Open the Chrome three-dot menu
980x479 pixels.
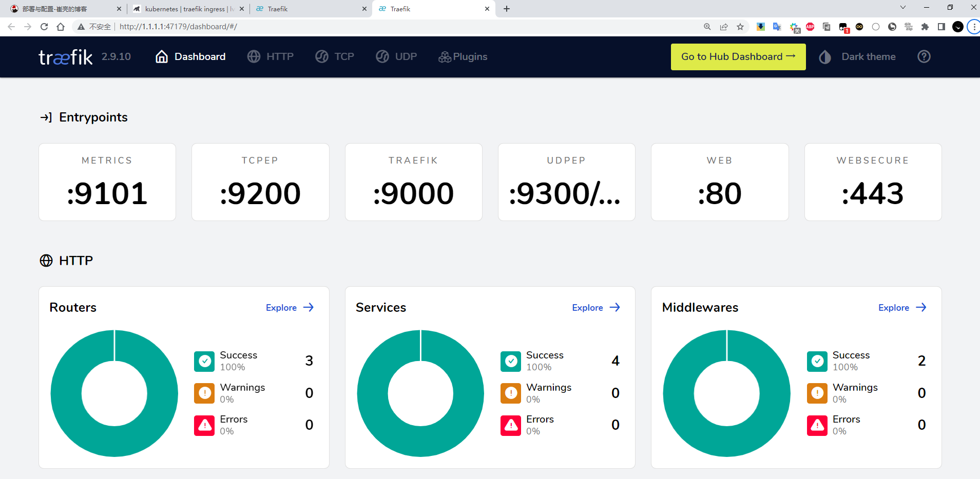pos(974,27)
